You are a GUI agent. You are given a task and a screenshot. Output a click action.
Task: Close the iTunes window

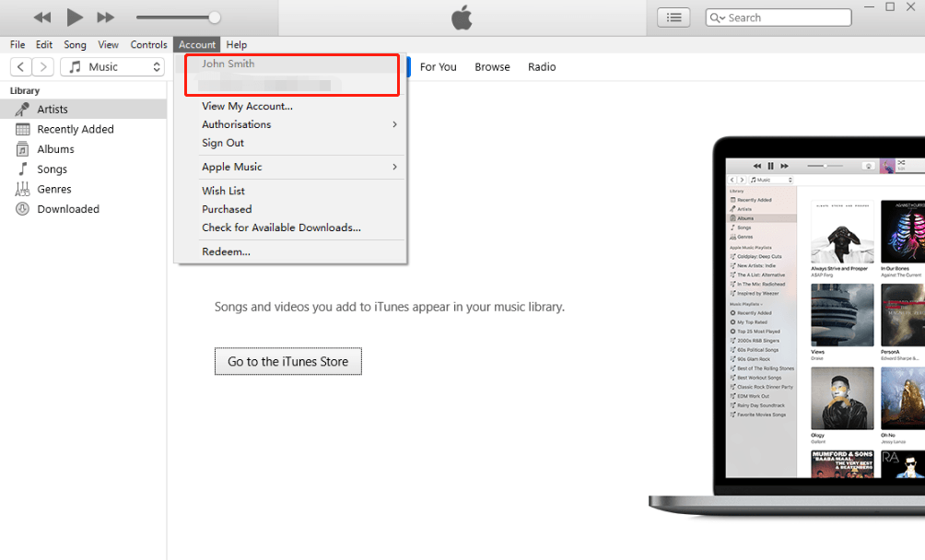coord(911,7)
